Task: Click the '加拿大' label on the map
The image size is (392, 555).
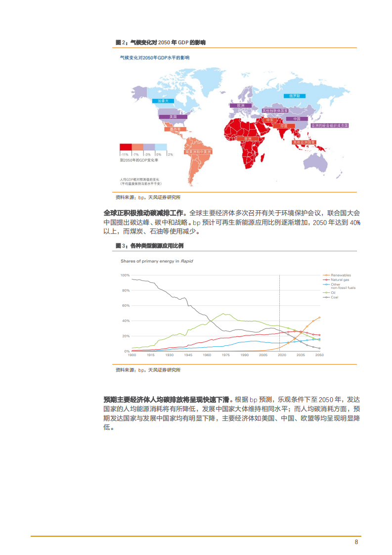Action: (x=163, y=101)
